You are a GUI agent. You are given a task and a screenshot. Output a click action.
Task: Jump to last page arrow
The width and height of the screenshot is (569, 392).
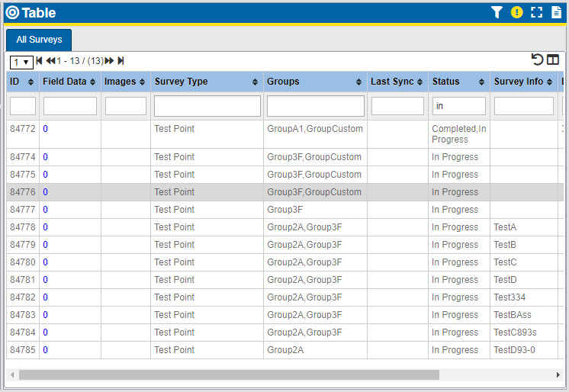pos(121,60)
